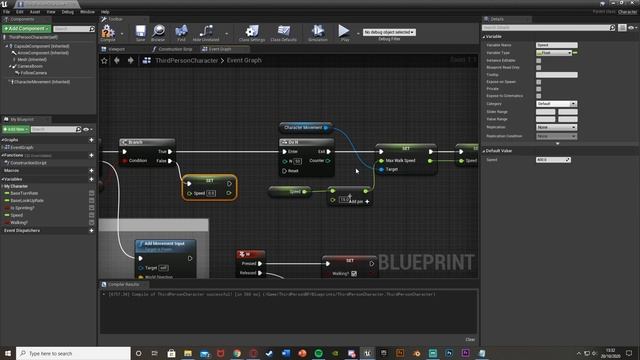Click the Browse magnifier icon
The width and height of the screenshot is (640, 360).
pyautogui.click(x=158, y=32)
